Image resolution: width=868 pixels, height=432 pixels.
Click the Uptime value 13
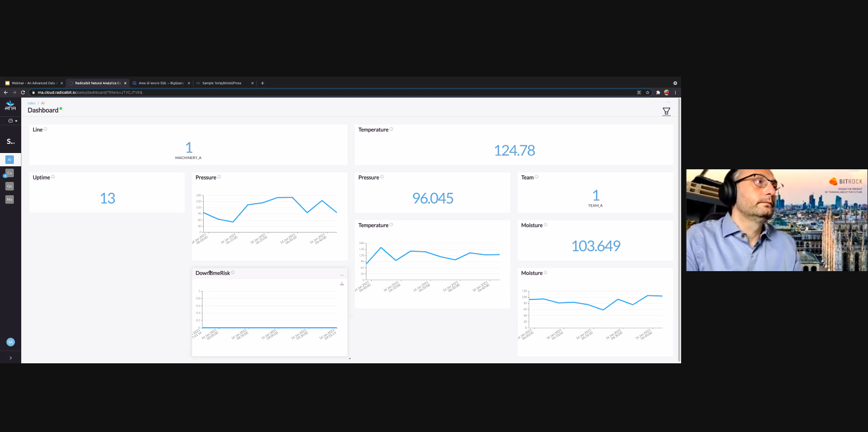(x=107, y=198)
